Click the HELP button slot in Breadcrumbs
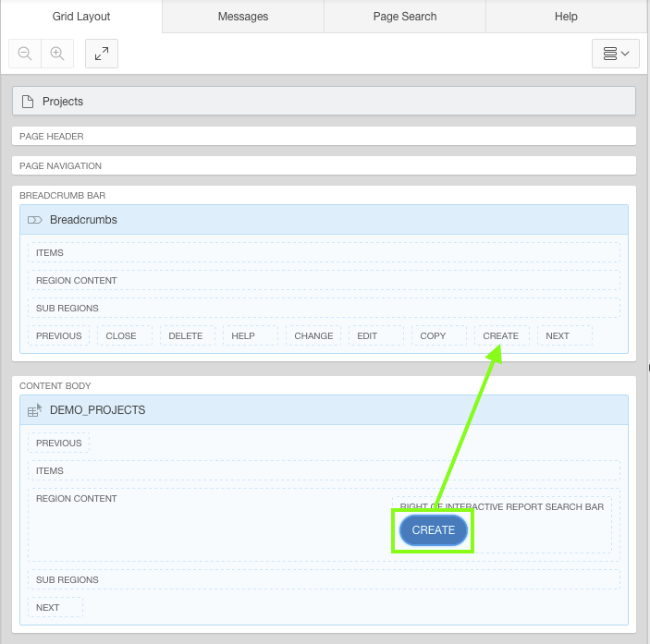This screenshot has width=650, height=644. [x=251, y=336]
